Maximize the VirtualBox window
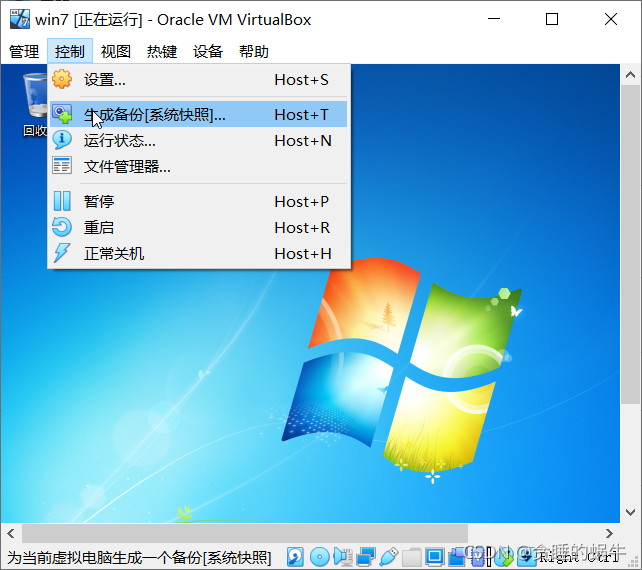 point(552,19)
